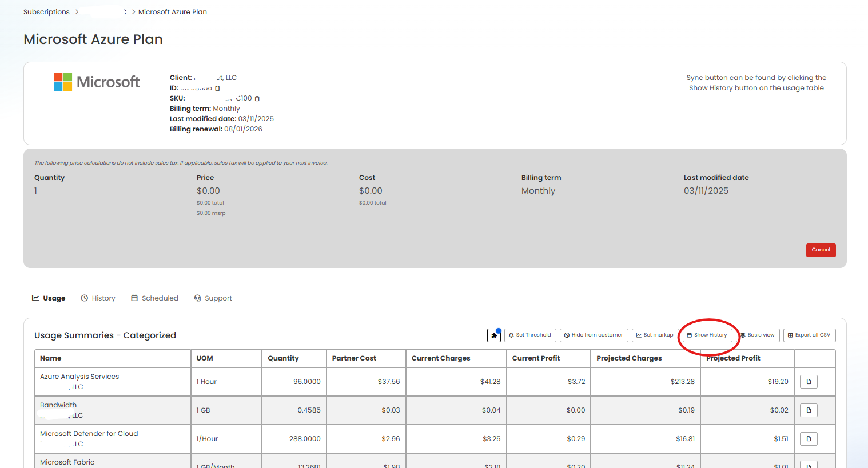Screen dimensions: 868x468
Task: Open details icon for Azure Analysis Services row
Action: tap(809, 382)
